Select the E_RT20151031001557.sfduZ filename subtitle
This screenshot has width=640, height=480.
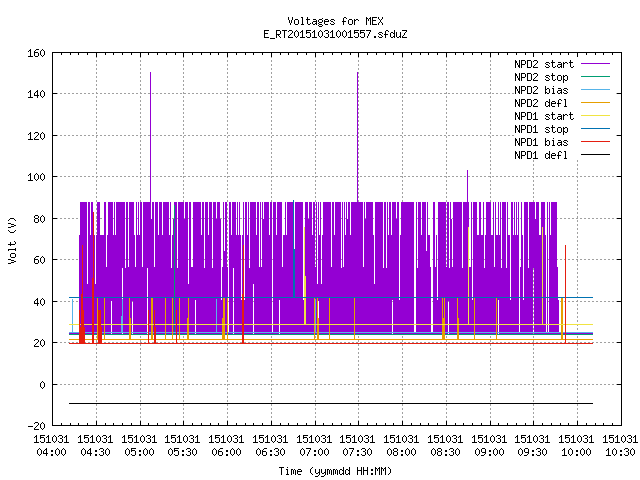click(x=335, y=34)
